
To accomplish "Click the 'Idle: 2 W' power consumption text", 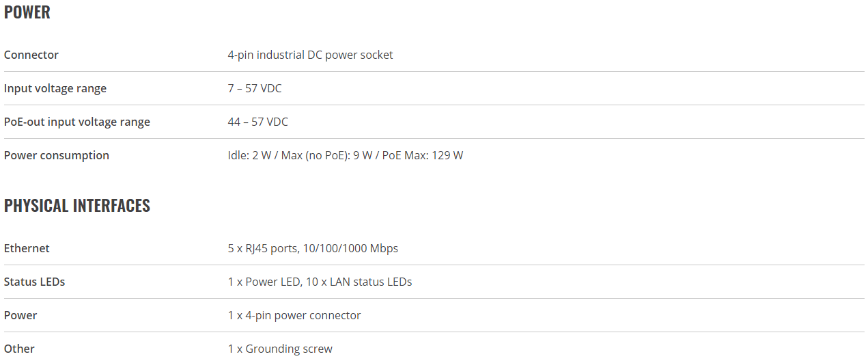I will 249,155.
